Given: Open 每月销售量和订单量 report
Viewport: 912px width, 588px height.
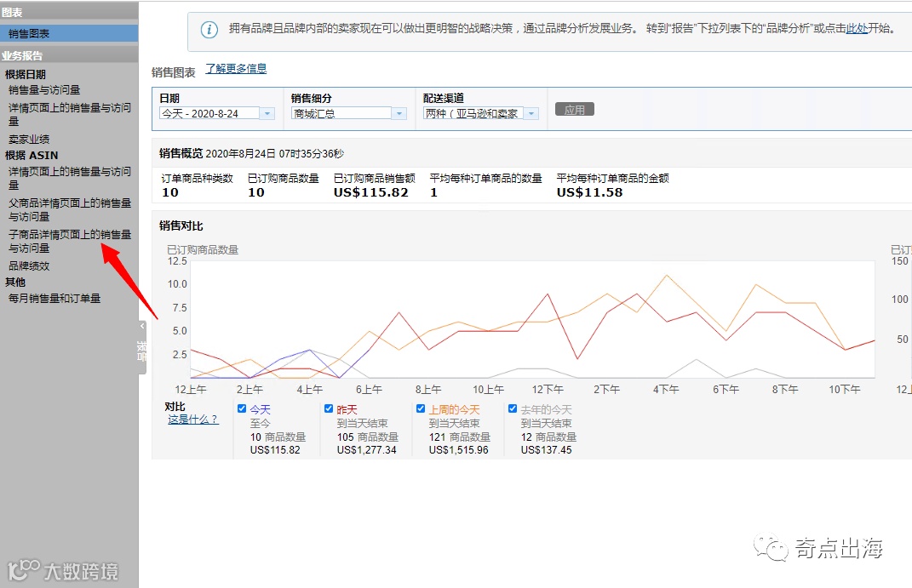Looking at the screenshot, I should click(x=54, y=299).
